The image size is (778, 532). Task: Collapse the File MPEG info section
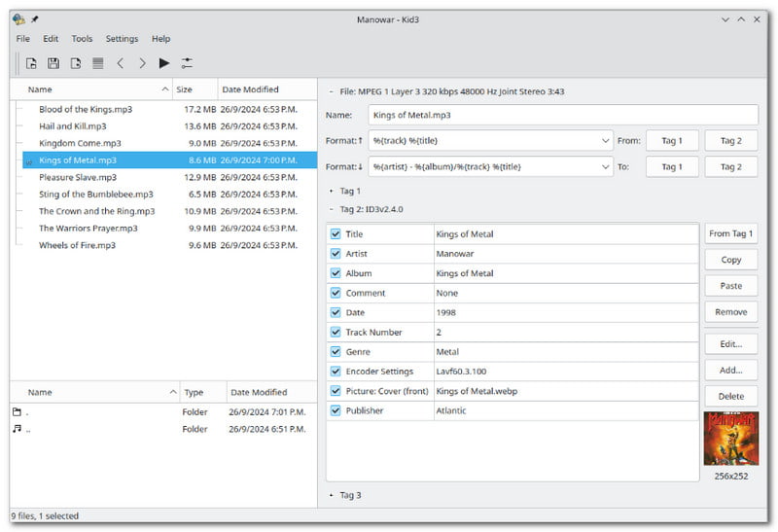point(331,91)
